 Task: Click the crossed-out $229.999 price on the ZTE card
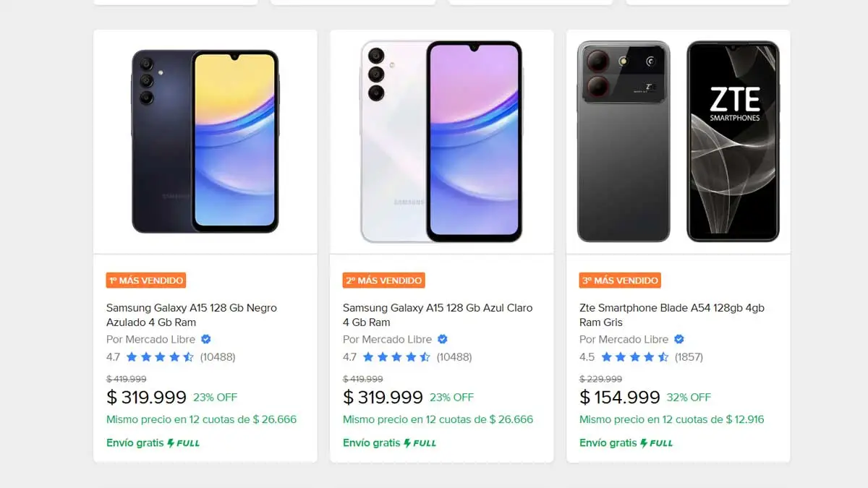(601, 379)
